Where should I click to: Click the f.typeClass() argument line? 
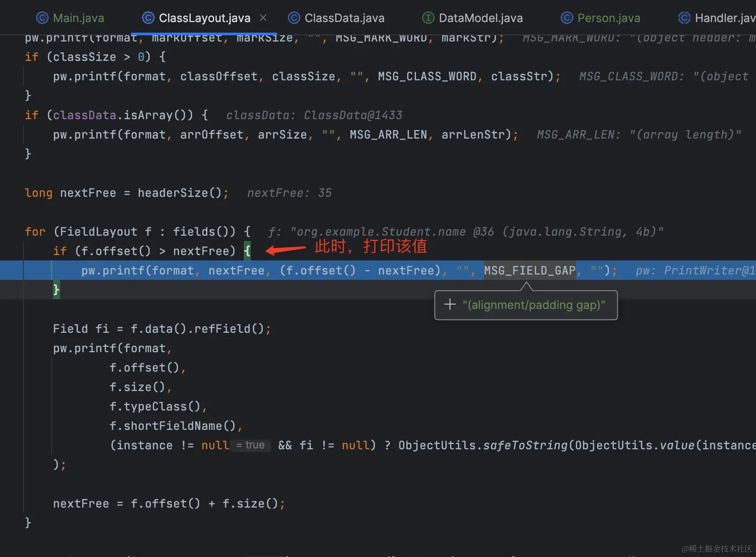coord(155,406)
